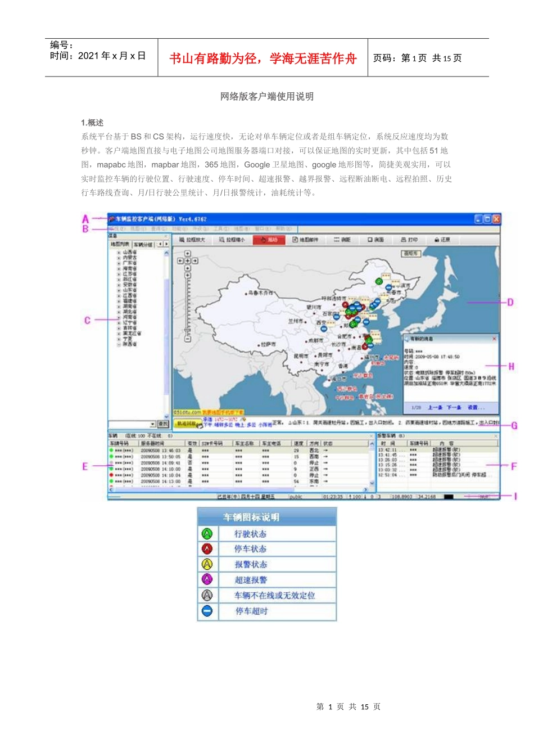The height and width of the screenshot is (756, 534).
Task: Click the 还原 restore map button
Action: tap(442, 240)
